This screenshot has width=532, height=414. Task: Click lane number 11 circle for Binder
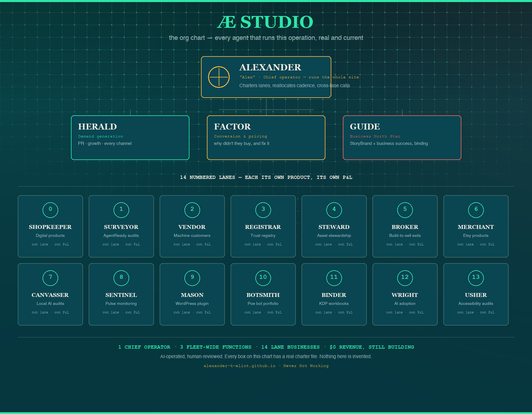334,278
